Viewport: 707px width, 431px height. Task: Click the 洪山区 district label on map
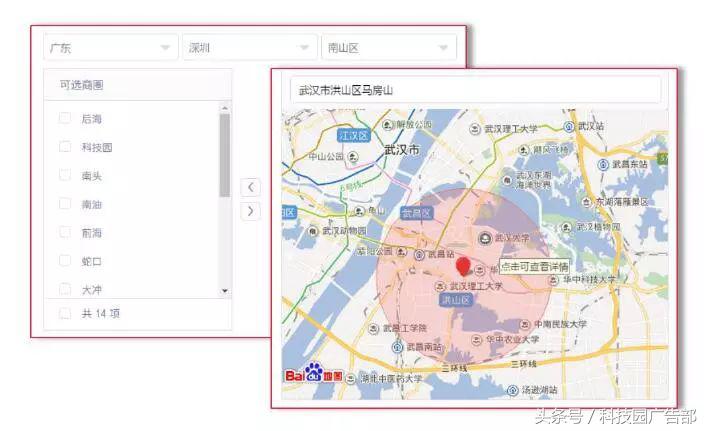coord(455,300)
